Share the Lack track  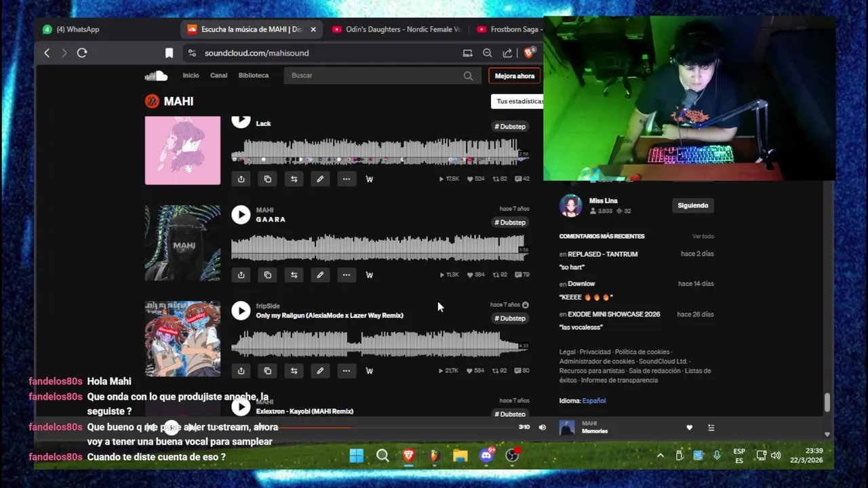point(241,179)
